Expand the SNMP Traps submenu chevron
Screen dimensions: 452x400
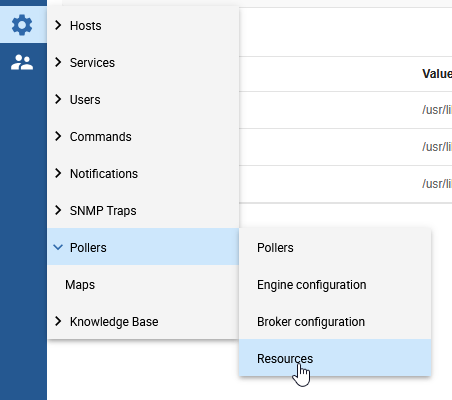coord(58,210)
